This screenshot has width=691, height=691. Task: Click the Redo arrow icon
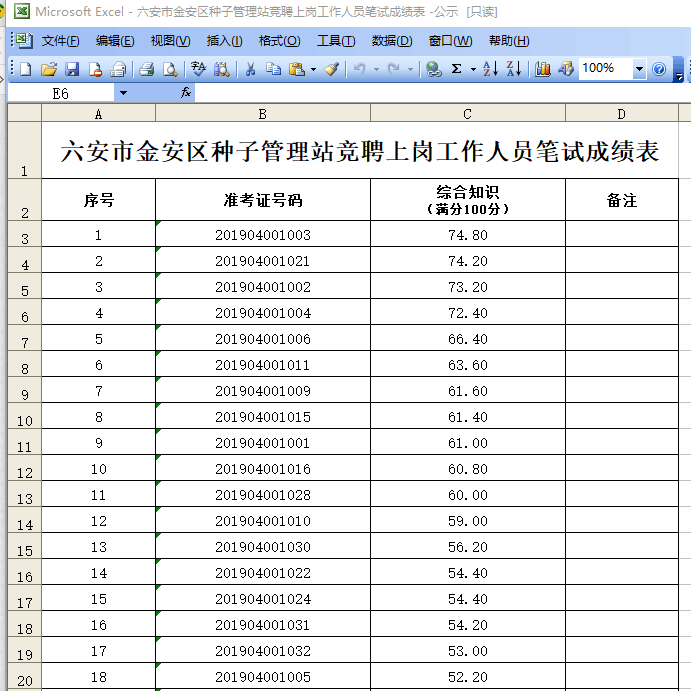[x=394, y=69]
